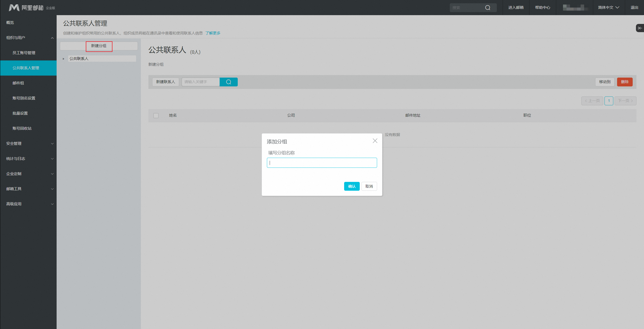Close the add group dialog
Screen dimensions: 644x329
(375, 141)
